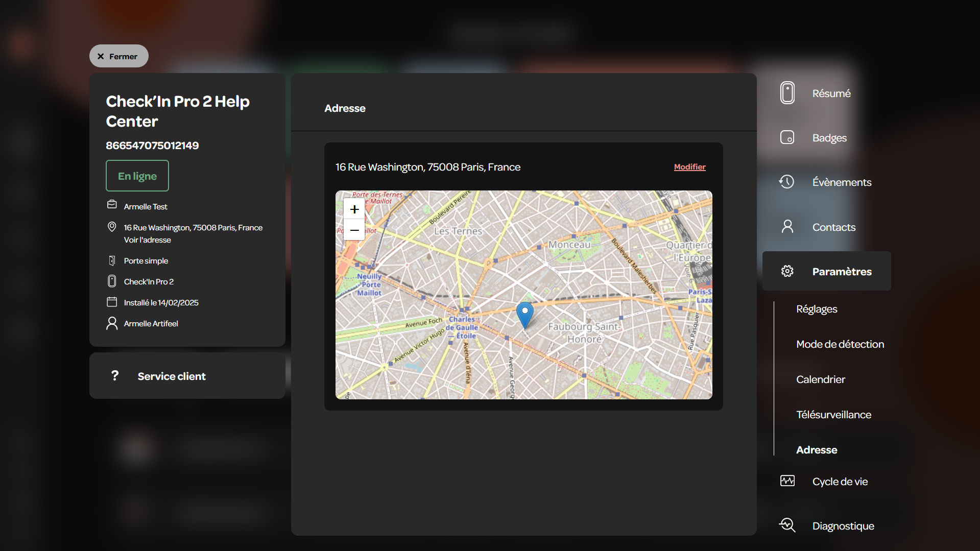Open Cycle de vie activity icon
The image size is (980, 551).
(787, 481)
